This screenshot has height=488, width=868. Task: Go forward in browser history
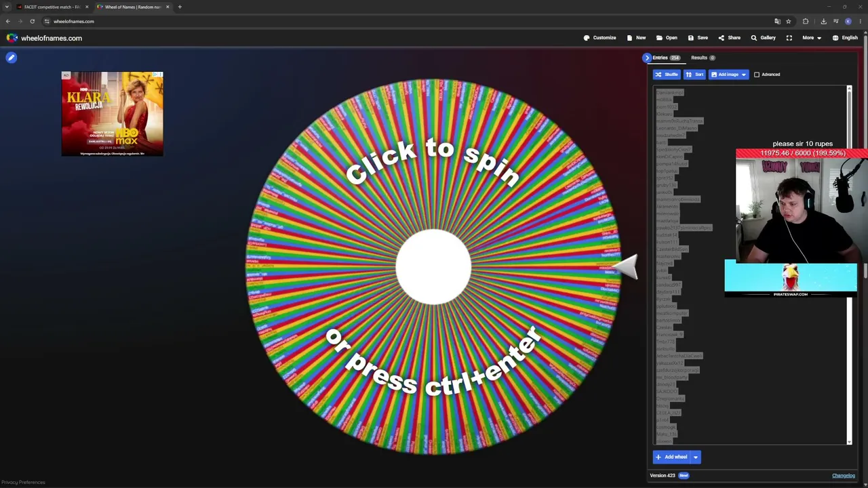20,22
